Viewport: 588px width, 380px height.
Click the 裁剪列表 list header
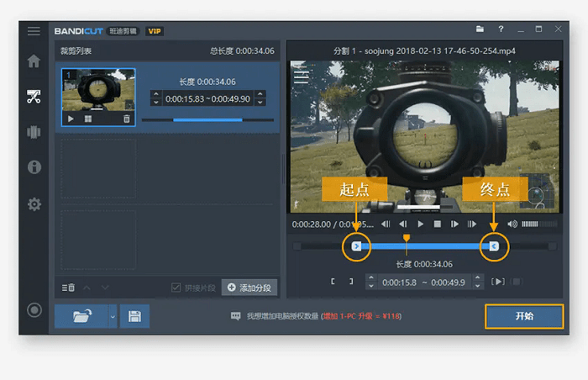[76, 51]
